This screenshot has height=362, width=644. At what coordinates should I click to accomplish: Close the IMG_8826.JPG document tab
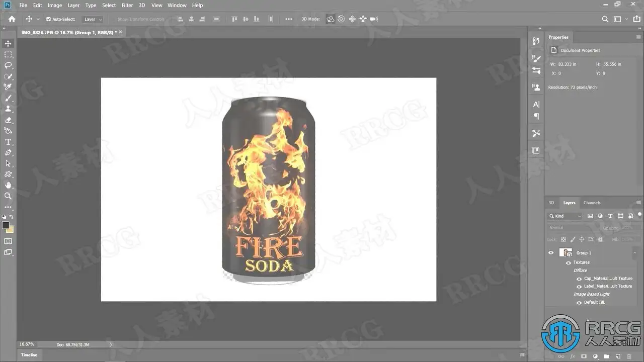(120, 32)
